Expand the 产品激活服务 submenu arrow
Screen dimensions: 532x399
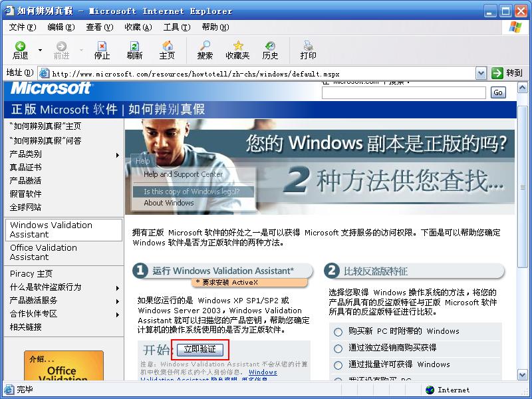118,301
